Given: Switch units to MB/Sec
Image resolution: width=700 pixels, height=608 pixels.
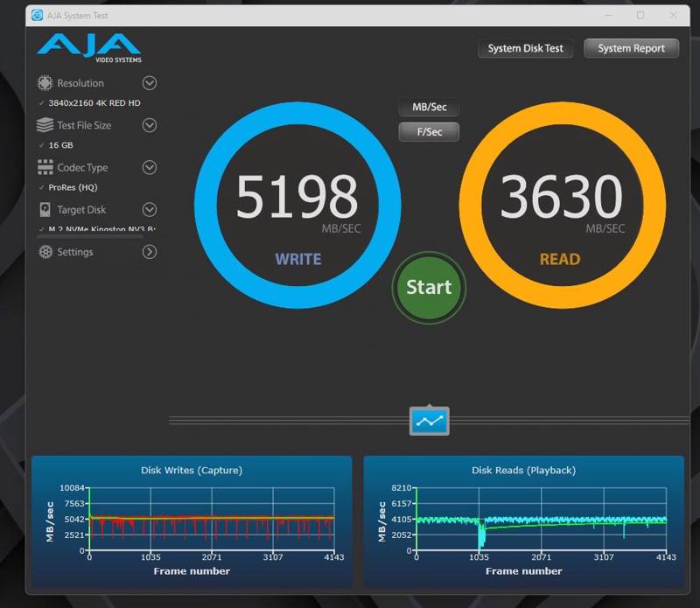Looking at the screenshot, I should coord(429,108).
